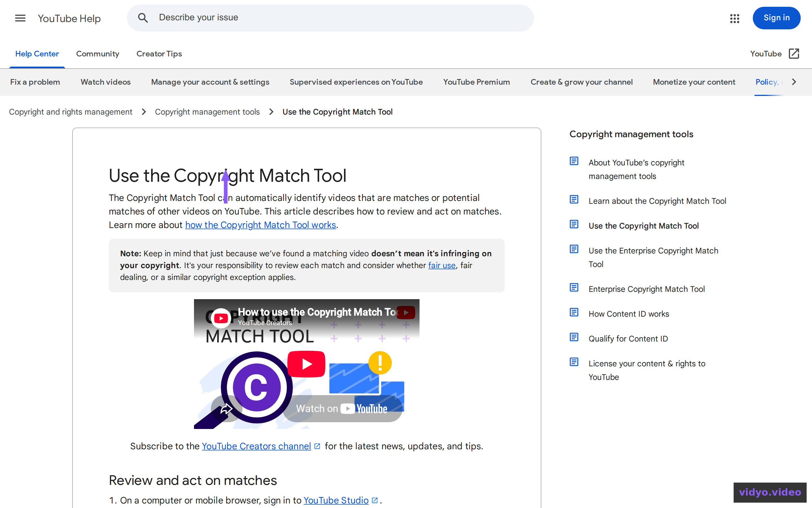Click the search magnifier icon
The height and width of the screenshot is (508, 812).
click(x=143, y=18)
